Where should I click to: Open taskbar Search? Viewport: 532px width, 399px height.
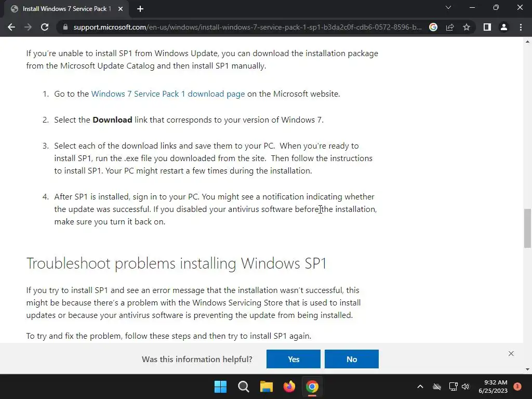[244, 387]
